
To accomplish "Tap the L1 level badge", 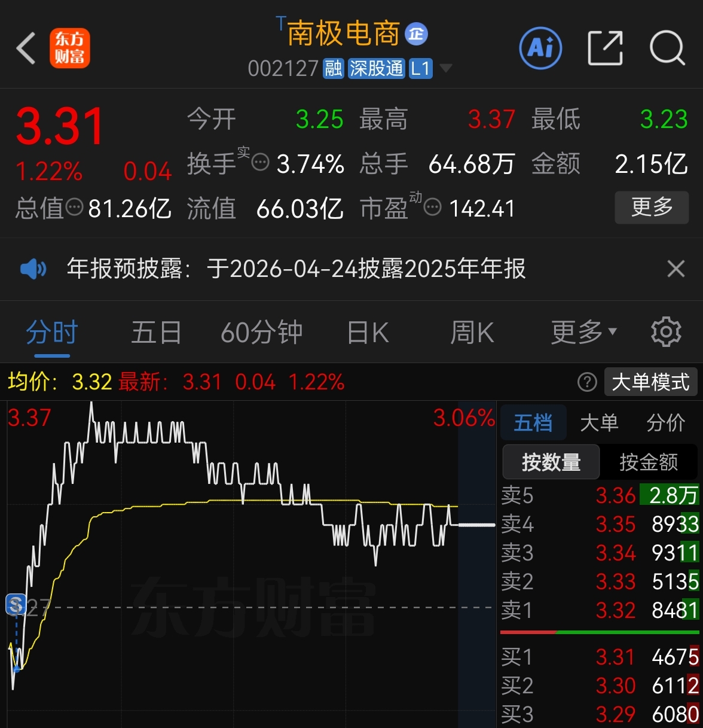I will 421,69.
